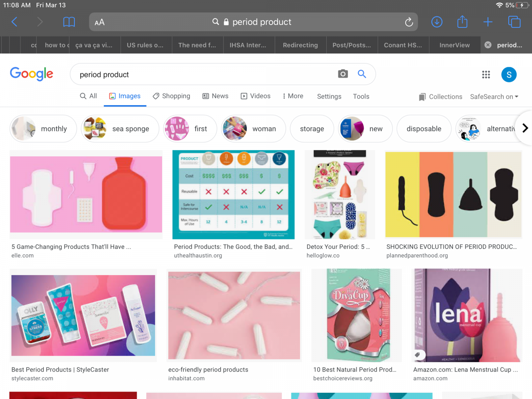The width and height of the screenshot is (532, 399).
Task: Tap the share sheet icon
Action: 462,22
